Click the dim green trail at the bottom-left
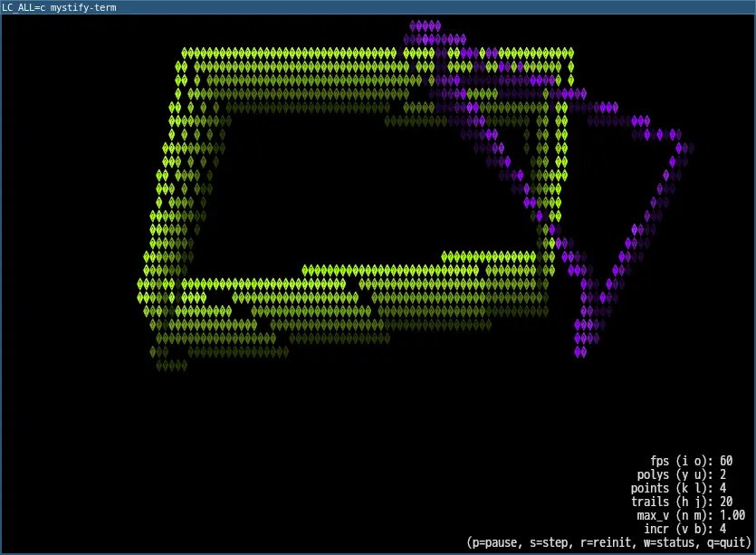The height and width of the screenshot is (555, 756). 170,365
